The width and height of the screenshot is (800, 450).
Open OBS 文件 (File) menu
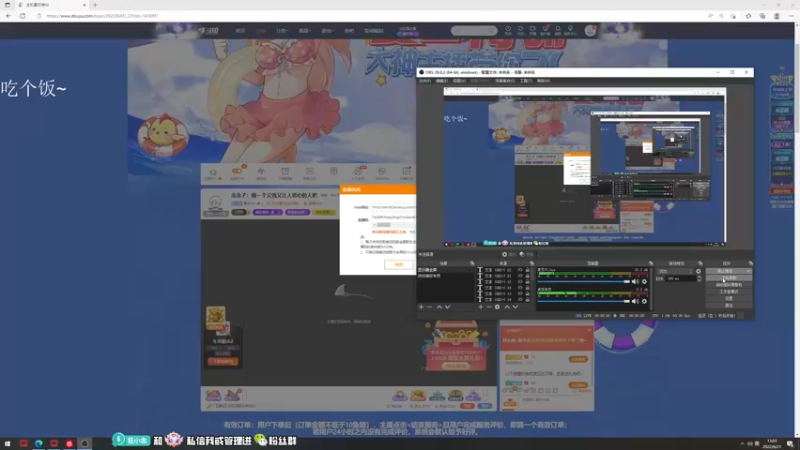425,81
